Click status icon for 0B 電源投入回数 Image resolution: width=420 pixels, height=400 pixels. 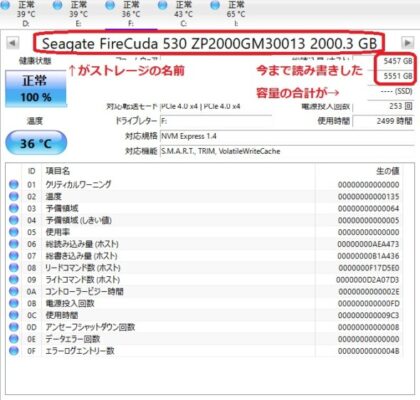click(14, 303)
